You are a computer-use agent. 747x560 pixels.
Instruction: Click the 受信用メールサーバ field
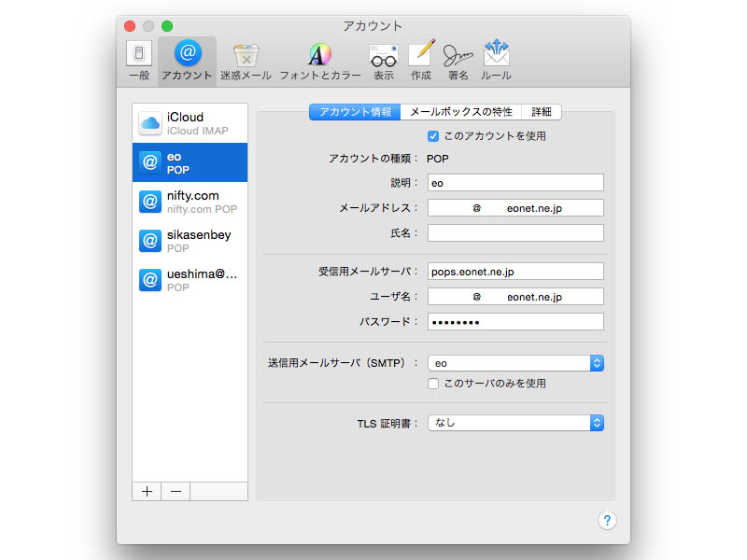click(x=515, y=272)
